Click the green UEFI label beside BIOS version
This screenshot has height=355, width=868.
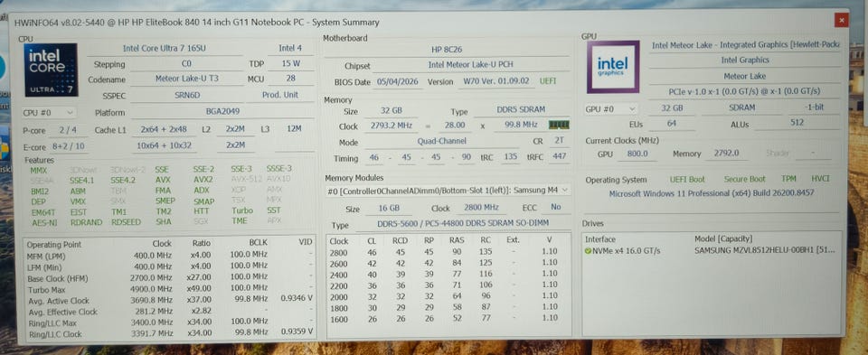pyautogui.click(x=548, y=81)
